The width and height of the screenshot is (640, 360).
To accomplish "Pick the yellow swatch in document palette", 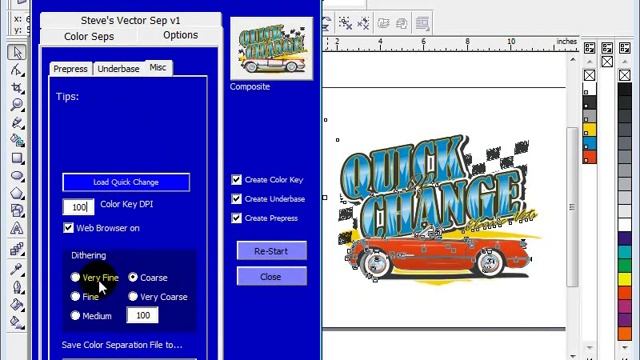I will [589, 130].
